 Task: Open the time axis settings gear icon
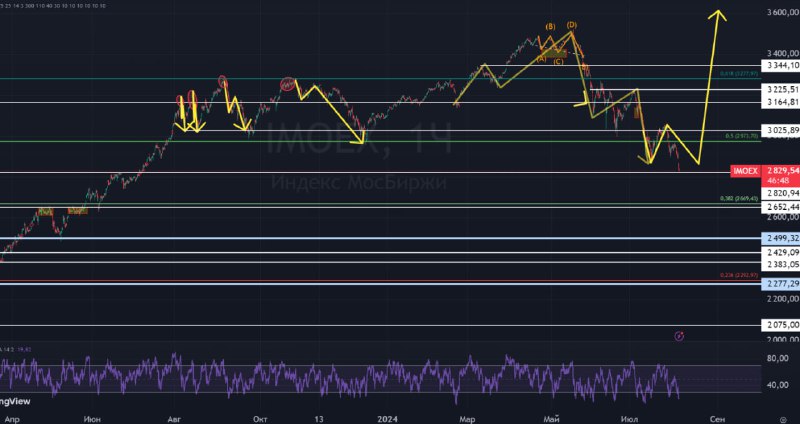784,418
